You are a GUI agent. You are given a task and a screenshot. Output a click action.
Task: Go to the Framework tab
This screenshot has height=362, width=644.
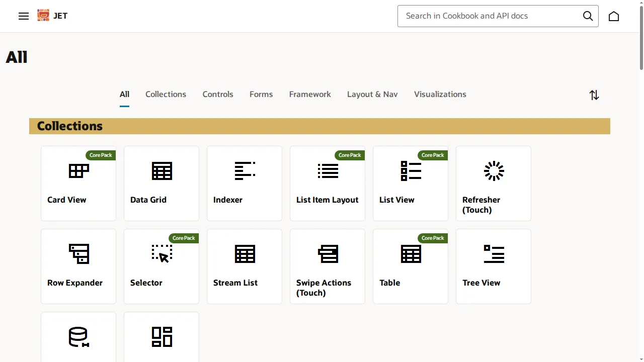[310, 95]
